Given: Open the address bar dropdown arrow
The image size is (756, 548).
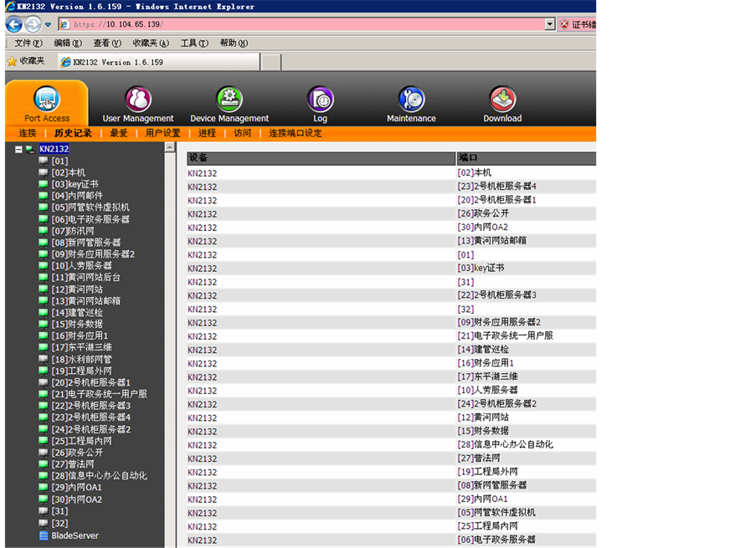Looking at the screenshot, I should pyautogui.click(x=550, y=24).
